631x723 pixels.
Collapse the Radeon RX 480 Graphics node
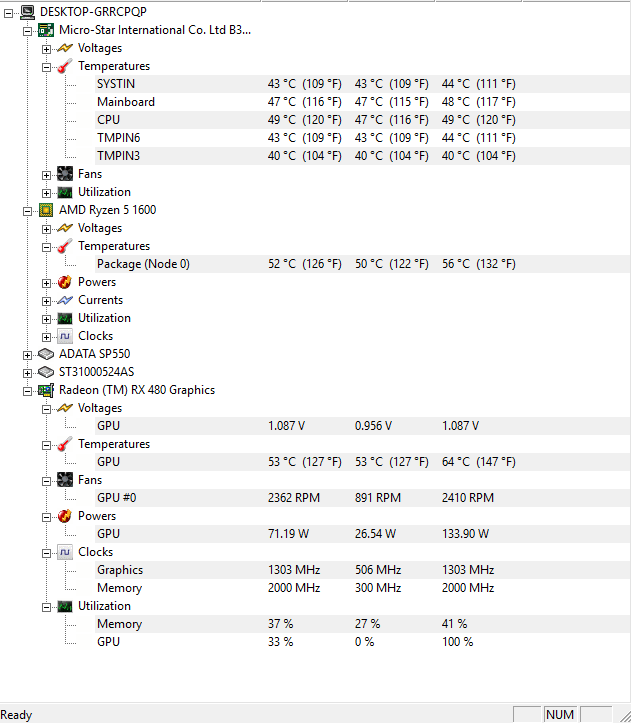28,390
